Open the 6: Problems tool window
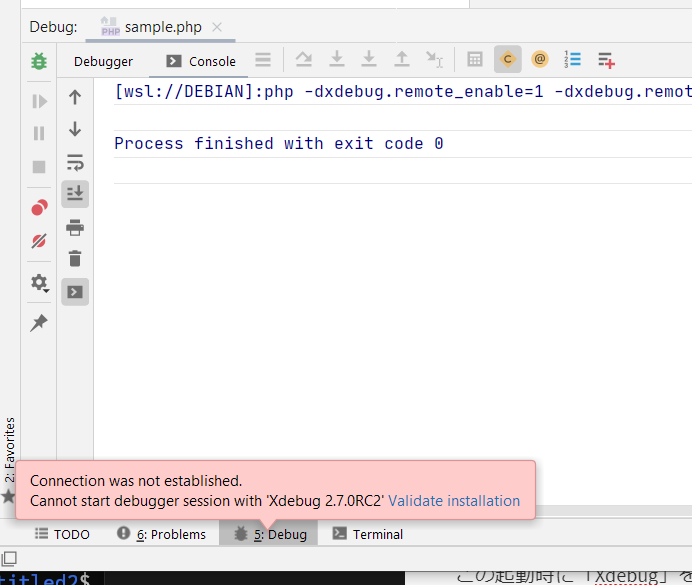The width and height of the screenshot is (692, 585). tap(161, 534)
